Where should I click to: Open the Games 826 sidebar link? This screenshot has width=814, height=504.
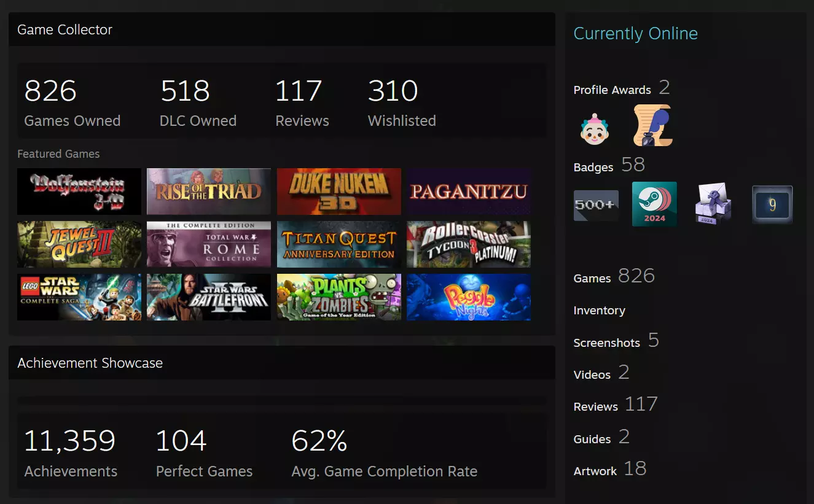tap(614, 277)
